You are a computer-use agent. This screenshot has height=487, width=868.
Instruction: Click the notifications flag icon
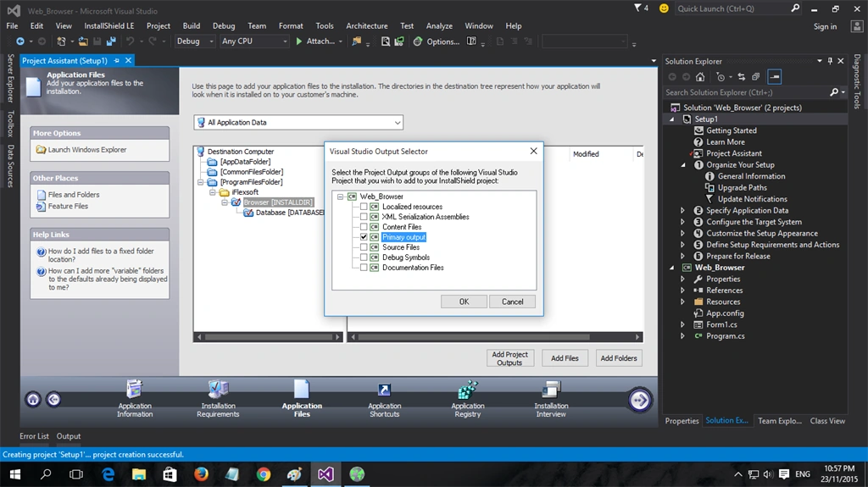[637, 8]
